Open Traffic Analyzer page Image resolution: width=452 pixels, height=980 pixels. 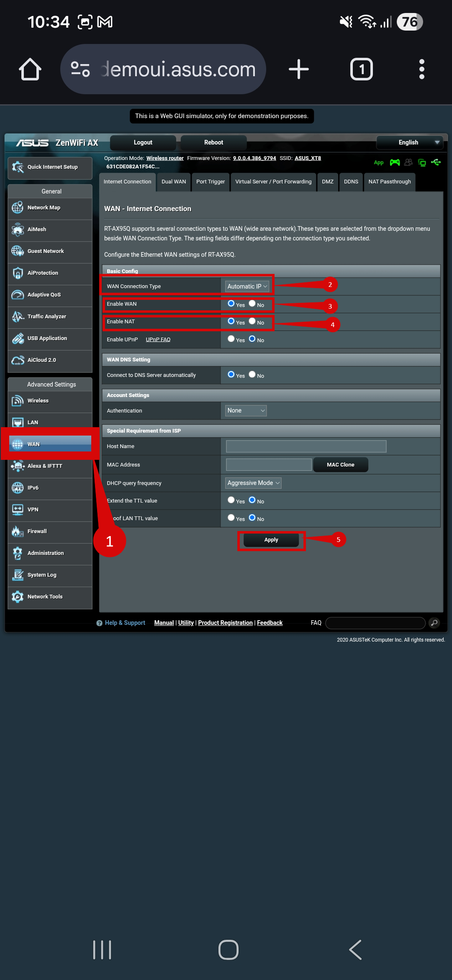(50, 317)
